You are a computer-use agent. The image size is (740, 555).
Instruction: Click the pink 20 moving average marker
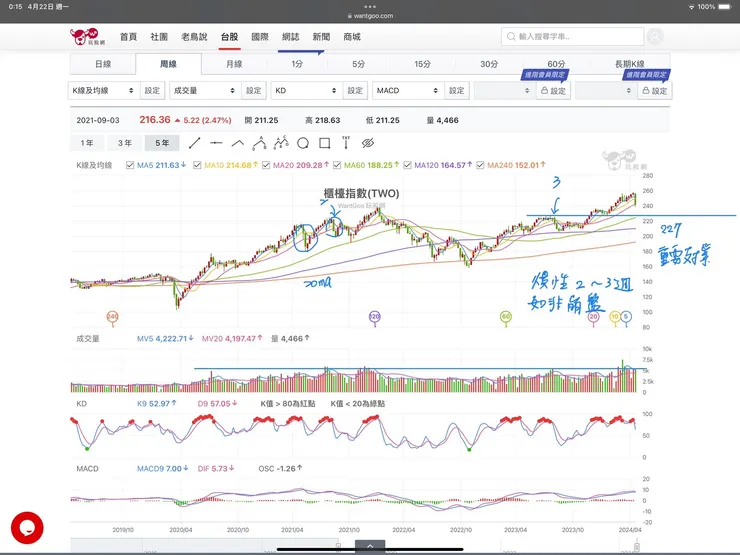click(x=594, y=317)
